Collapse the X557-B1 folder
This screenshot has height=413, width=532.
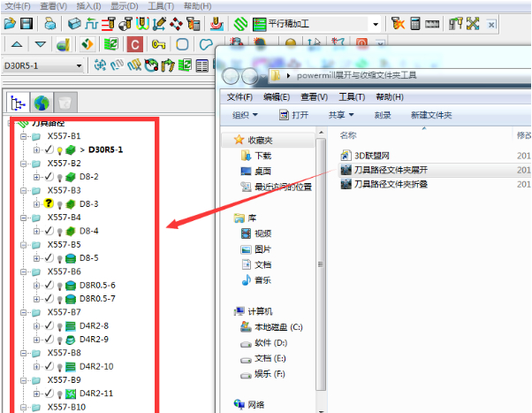pyautogui.click(x=23, y=136)
